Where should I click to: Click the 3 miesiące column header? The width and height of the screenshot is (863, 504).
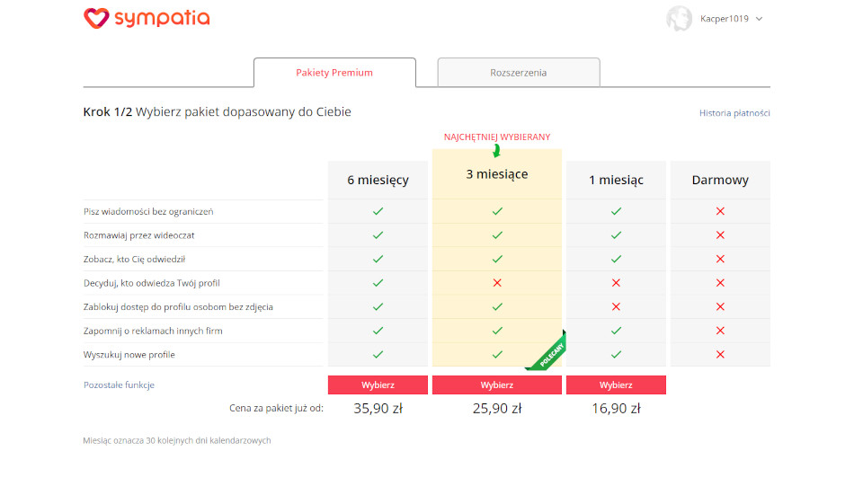tap(497, 174)
